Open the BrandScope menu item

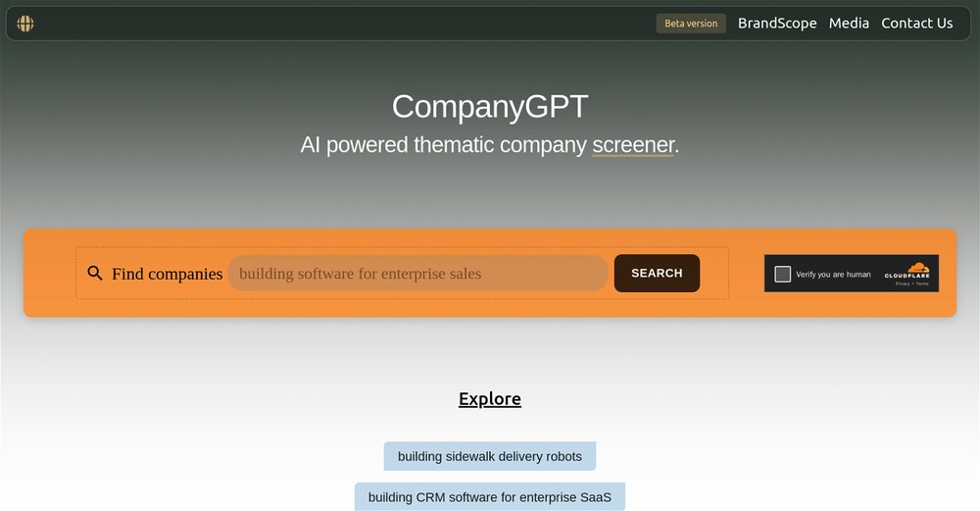[776, 24]
